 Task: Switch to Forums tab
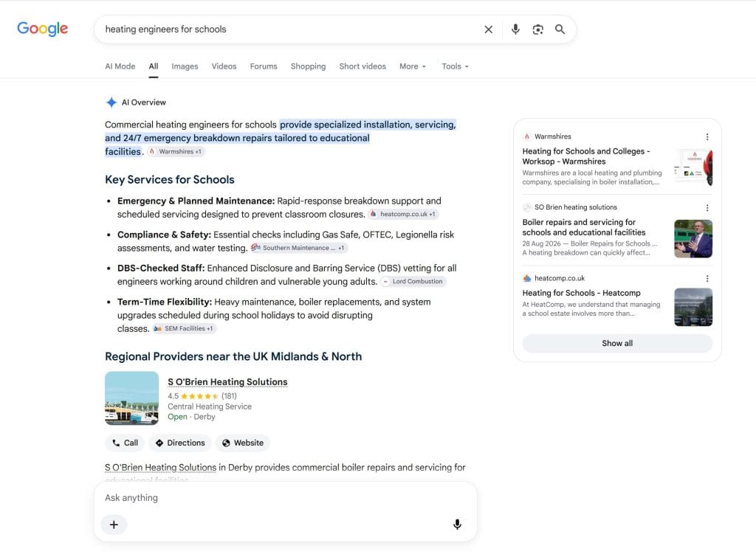pos(264,66)
